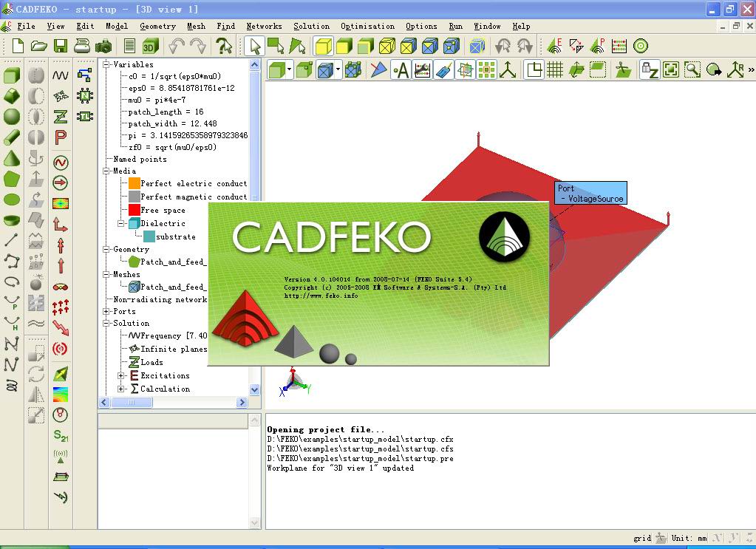The height and width of the screenshot is (549, 756).
Task: Select the green polygon creation tool
Action: click(x=12, y=179)
